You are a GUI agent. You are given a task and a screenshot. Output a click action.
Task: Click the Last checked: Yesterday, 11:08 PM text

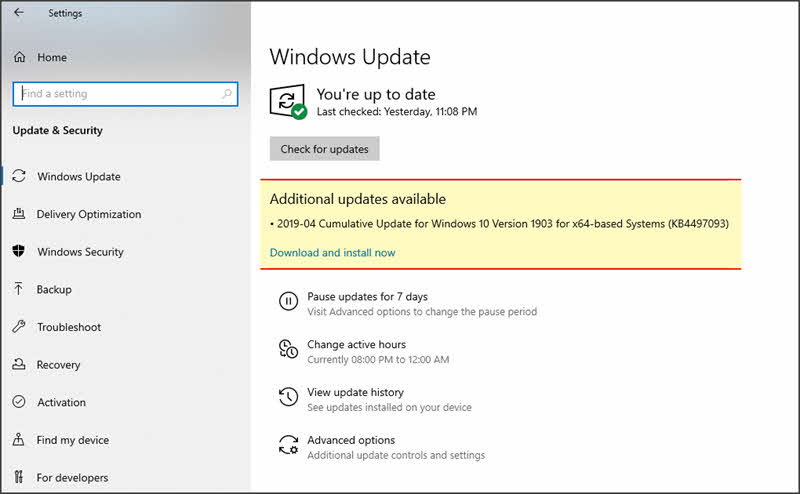(397, 111)
